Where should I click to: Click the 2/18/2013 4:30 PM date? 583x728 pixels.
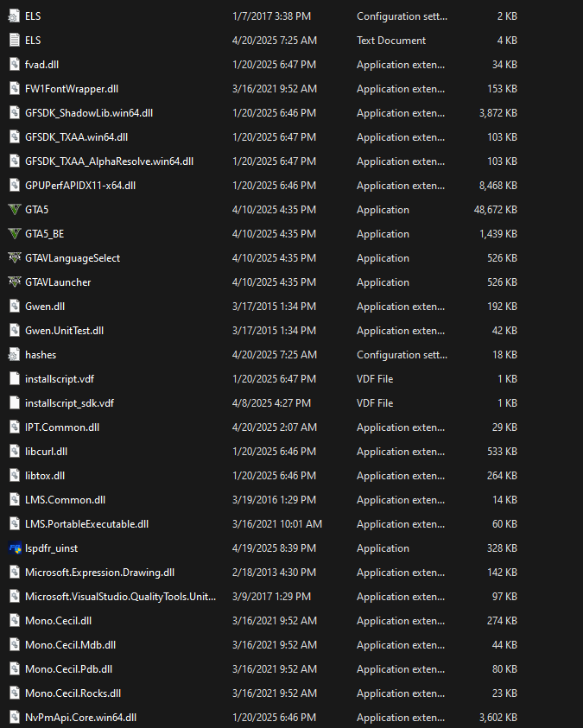tap(274, 573)
